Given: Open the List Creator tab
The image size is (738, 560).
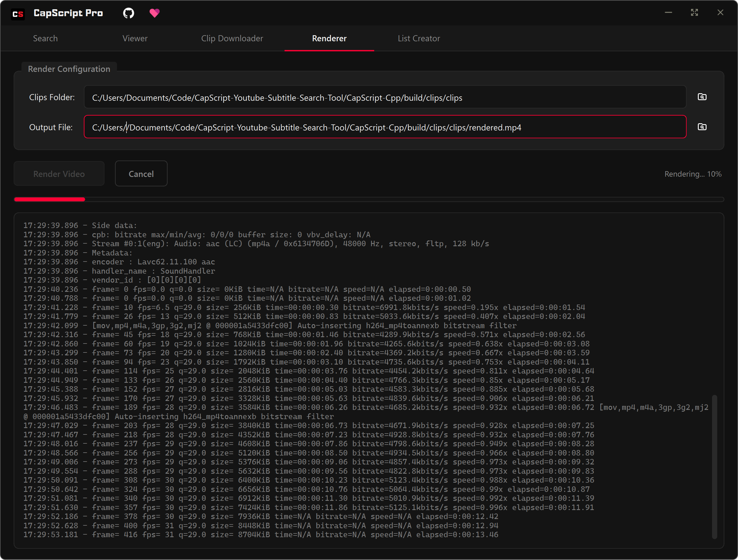Looking at the screenshot, I should tap(419, 38).
